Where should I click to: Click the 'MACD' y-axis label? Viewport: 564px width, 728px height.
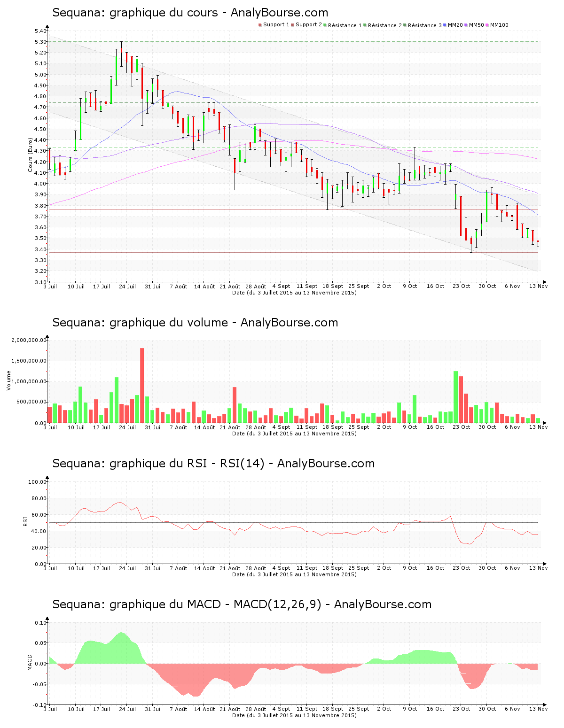tap(30, 662)
